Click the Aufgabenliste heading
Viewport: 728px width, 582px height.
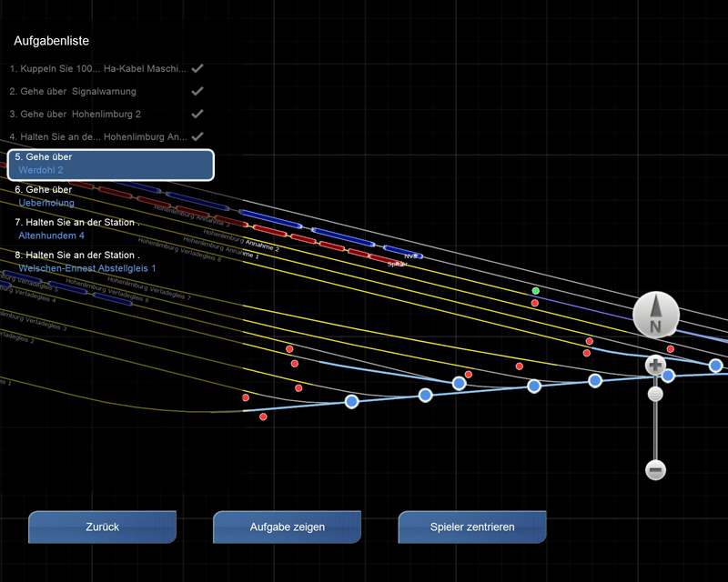coord(52,41)
